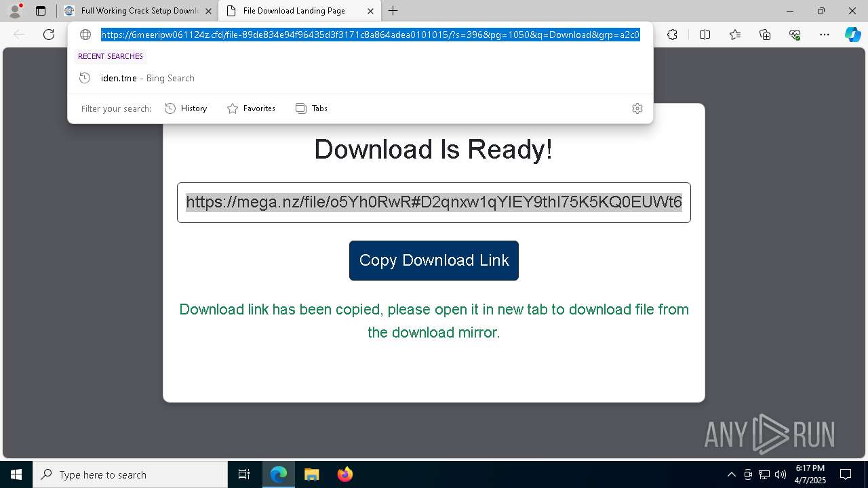Screen dimensions: 868x488
Task: Open File Explorer from taskbar
Action: pos(311,474)
